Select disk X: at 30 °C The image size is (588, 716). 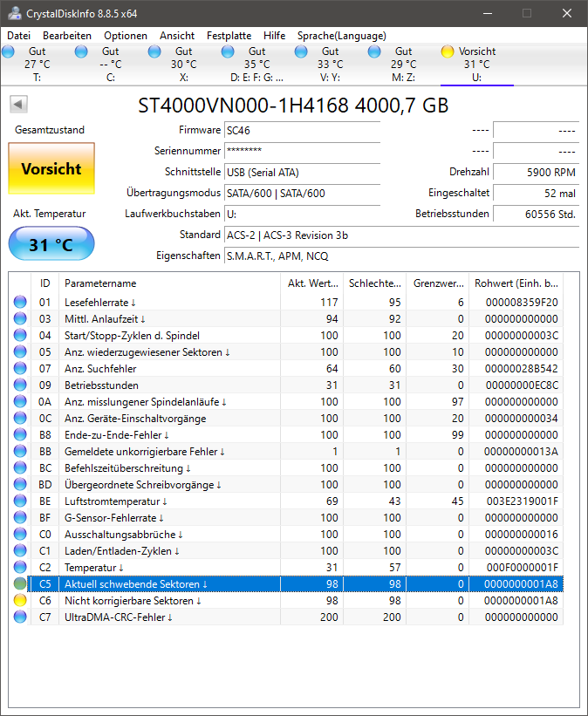pyautogui.click(x=184, y=65)
